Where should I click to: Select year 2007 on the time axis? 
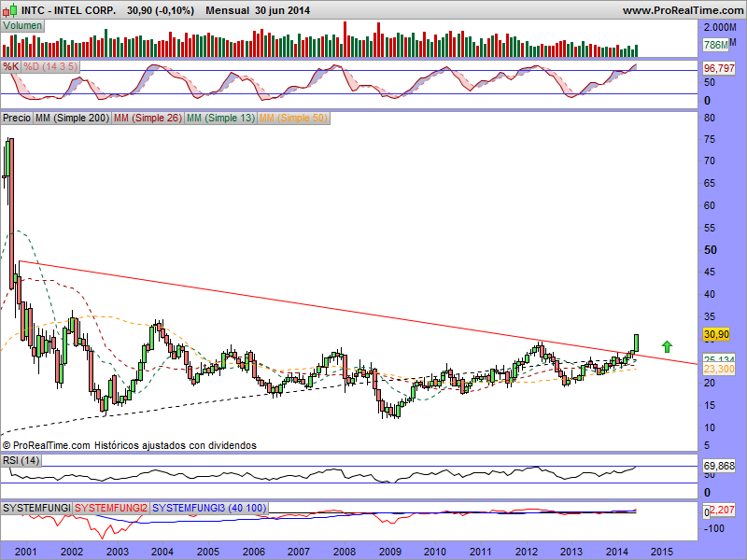[x=299, y=552]
